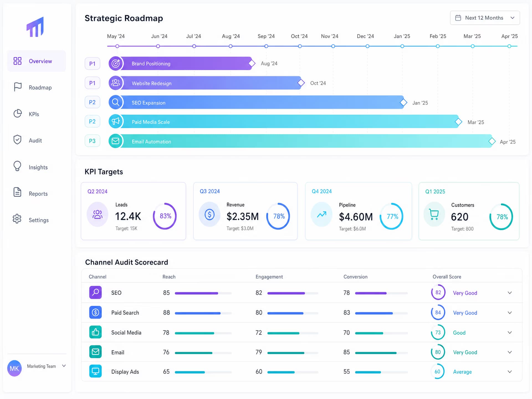Image resolution: width=532 pixels, height=399 pixels.
Task: Click the Email channel envelope icon
Action: 95,352
